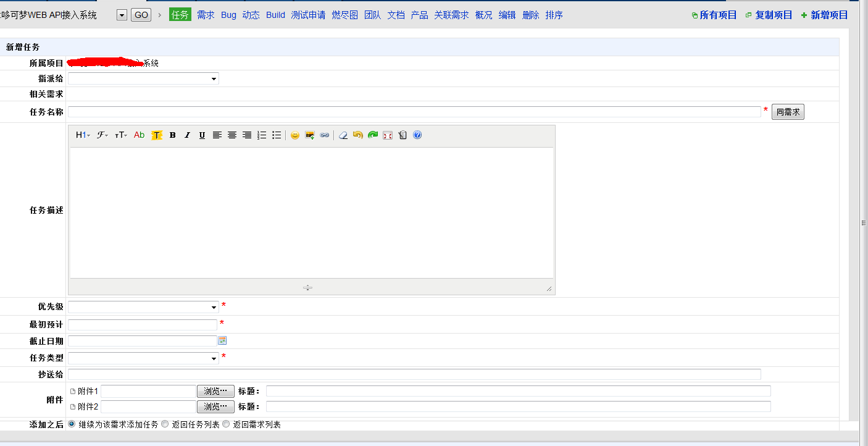The image size is (868, 446).
Task: Grab the editor bottom resize handle
Action: tap(307, 287)
